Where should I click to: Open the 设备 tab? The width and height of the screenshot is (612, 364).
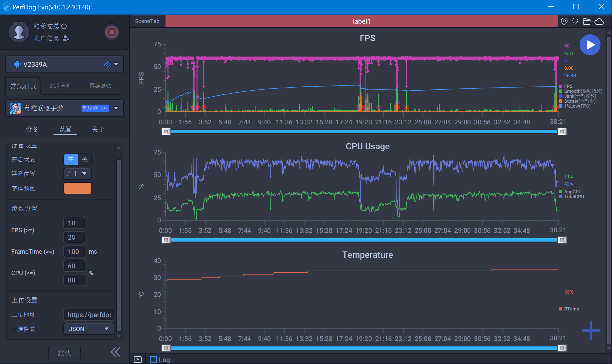point(32,129)
